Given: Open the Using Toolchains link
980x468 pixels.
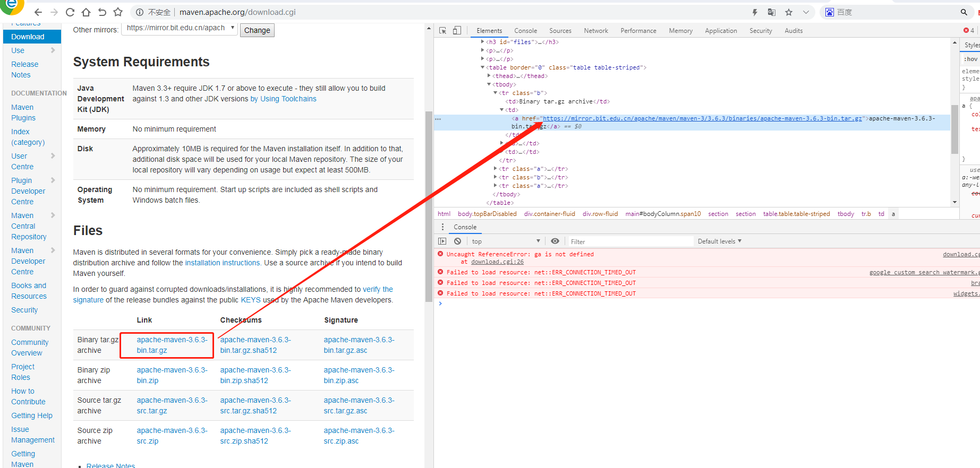Looking at the screenshot, I should pyautogui.click(x=283, y=99).
